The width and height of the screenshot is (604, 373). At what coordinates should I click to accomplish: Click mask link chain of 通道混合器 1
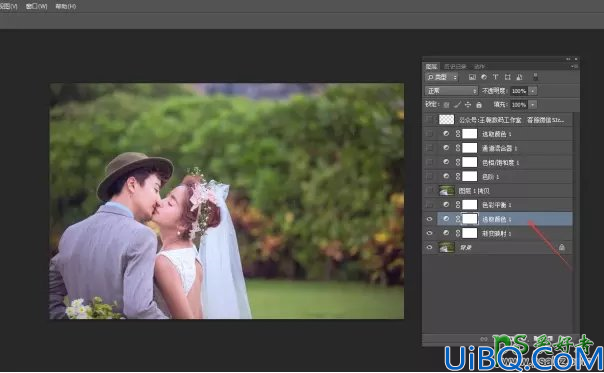[458, 148]
